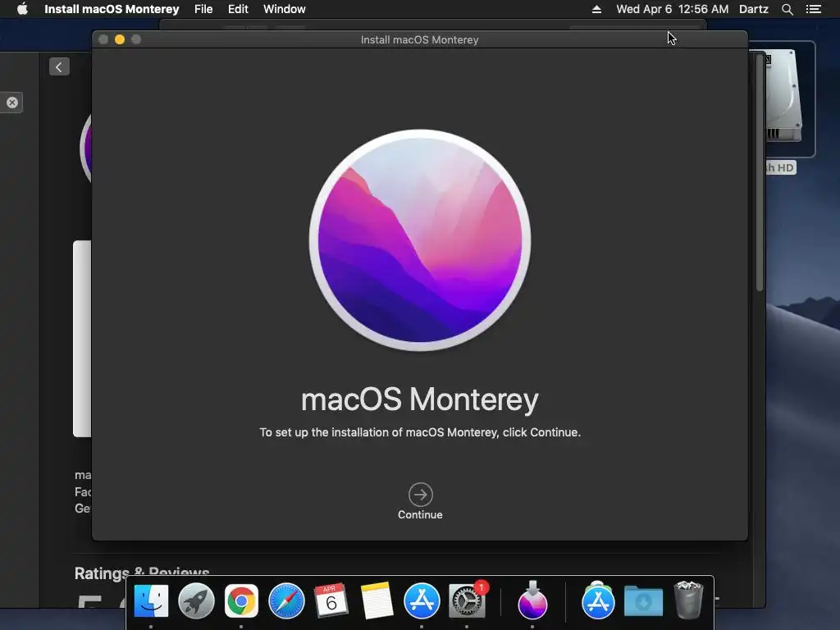Open the Install macOS Monterey app menu

(112, 9)
